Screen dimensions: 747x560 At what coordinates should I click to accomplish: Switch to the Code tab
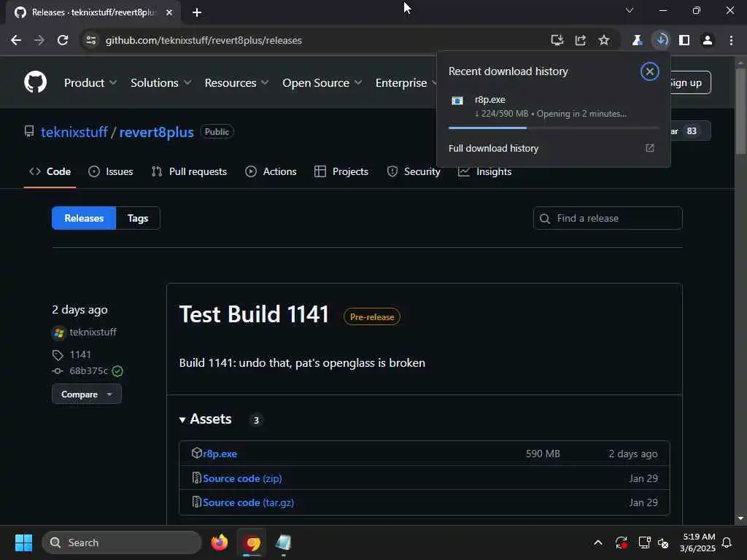pyautogui.click(x=50, y=171)
